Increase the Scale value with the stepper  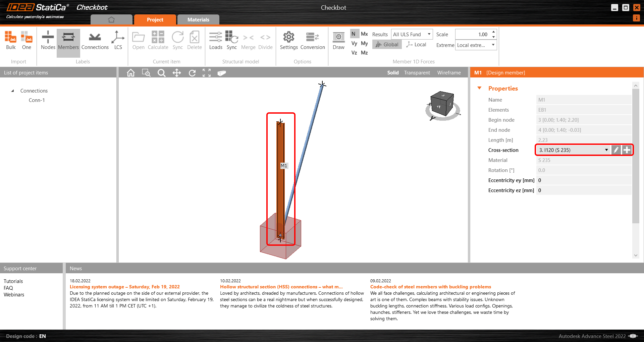click(x=493, y=32)
